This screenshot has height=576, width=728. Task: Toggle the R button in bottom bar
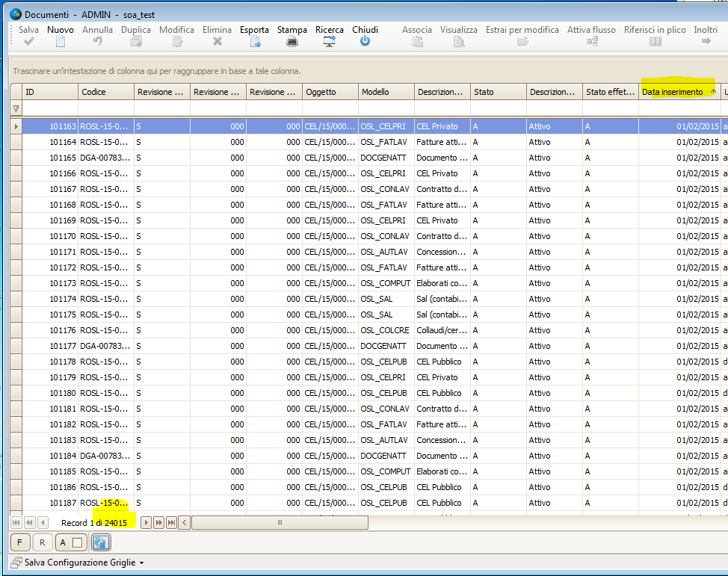[42, 542]
